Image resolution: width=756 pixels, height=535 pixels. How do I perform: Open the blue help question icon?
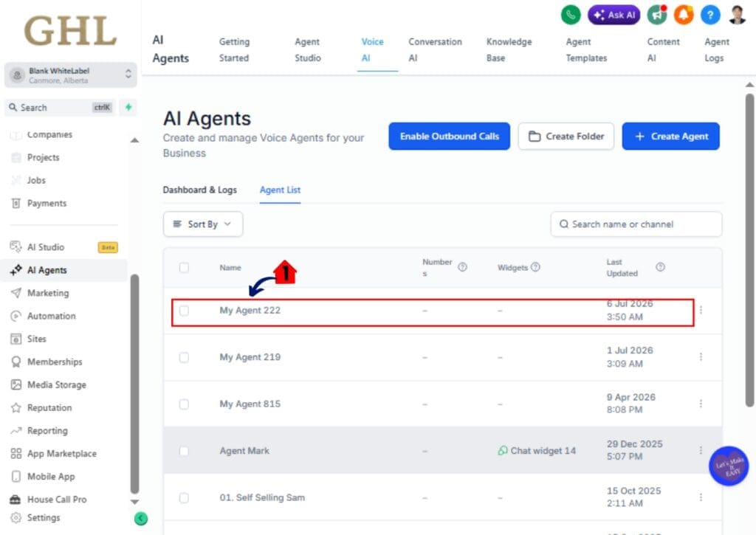click(710, 15)
